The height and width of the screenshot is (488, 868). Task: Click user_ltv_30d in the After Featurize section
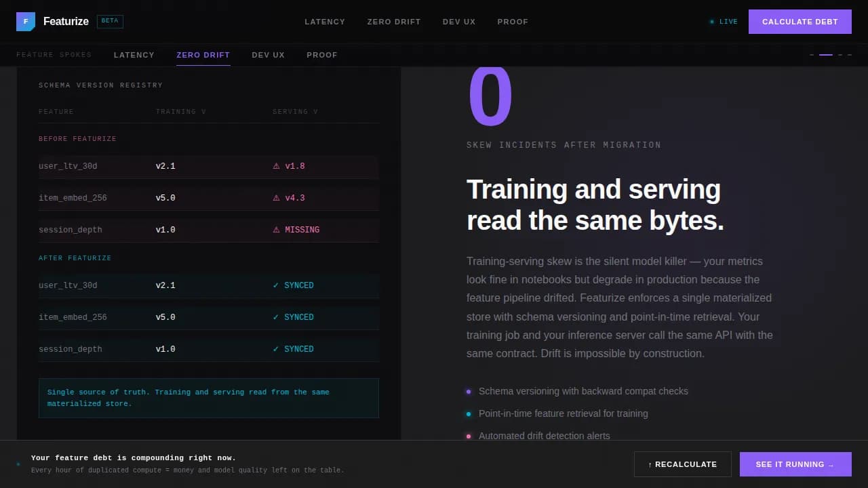pos(68,285)
